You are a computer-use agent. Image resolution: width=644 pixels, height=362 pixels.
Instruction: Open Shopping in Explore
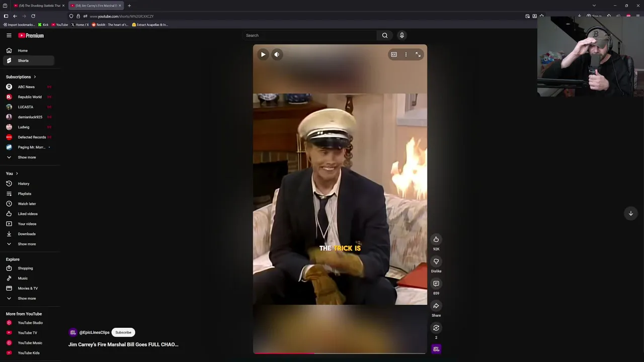point(29,268)
